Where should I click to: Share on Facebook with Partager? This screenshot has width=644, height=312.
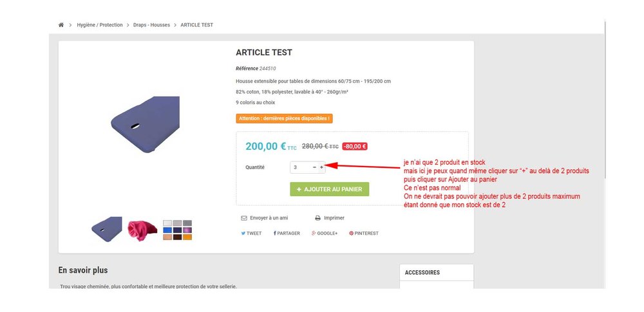coord(287,233)
